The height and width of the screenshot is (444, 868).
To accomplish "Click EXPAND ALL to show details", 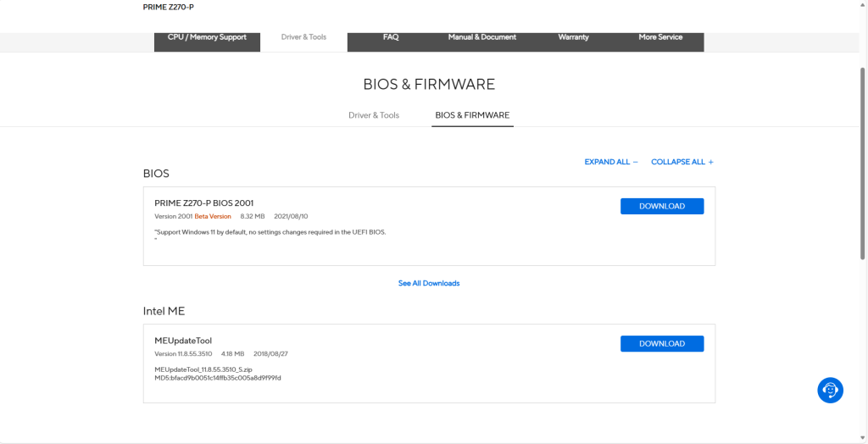I will (x=611, y=162).
